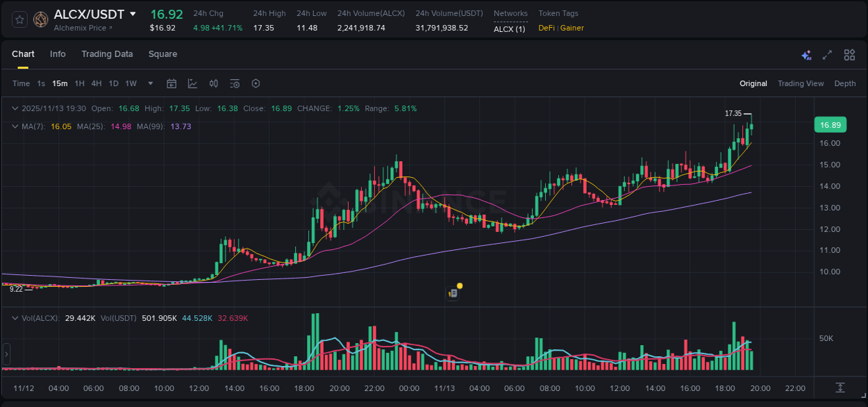The width and height of the screenshot is (868, 407).
Task: Switch chart to Trading View mode
Action: pyautogui.click(x=801, y=83)
